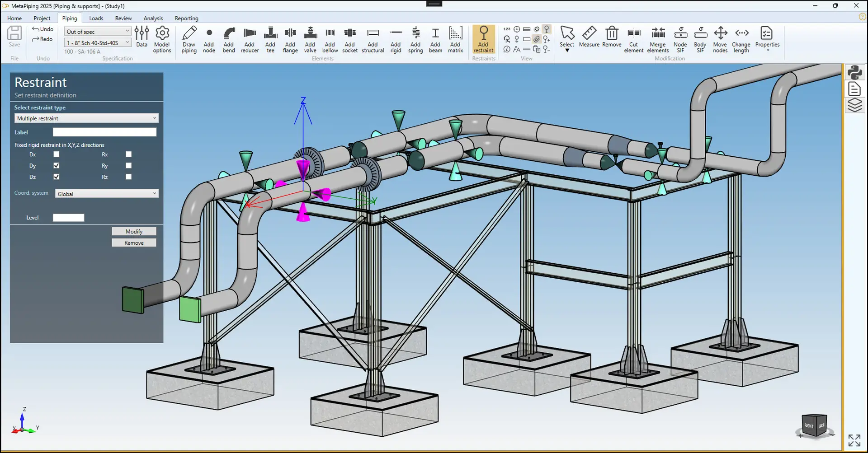Click the Label text field
The width and height of the screenshot is (868, 453).
(104, 132)
